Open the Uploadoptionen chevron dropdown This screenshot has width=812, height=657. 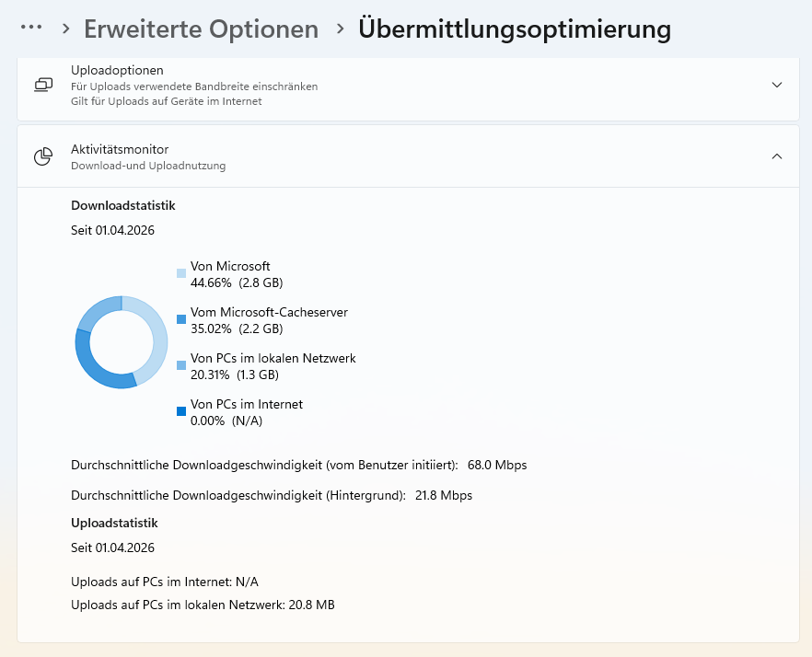point(776,84)
